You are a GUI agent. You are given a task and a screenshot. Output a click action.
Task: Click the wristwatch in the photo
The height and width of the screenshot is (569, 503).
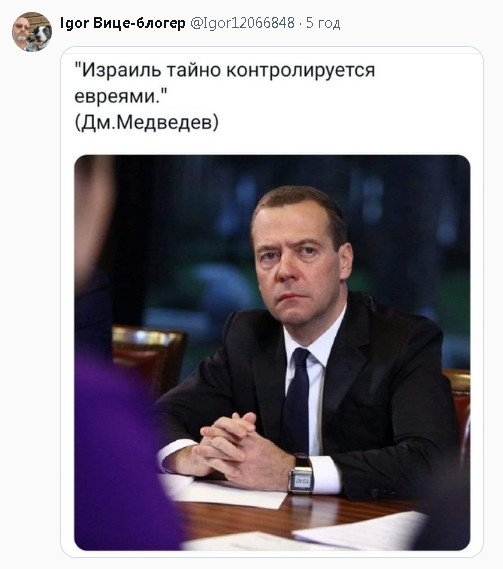pyautogui.click(x=300, y=475)
